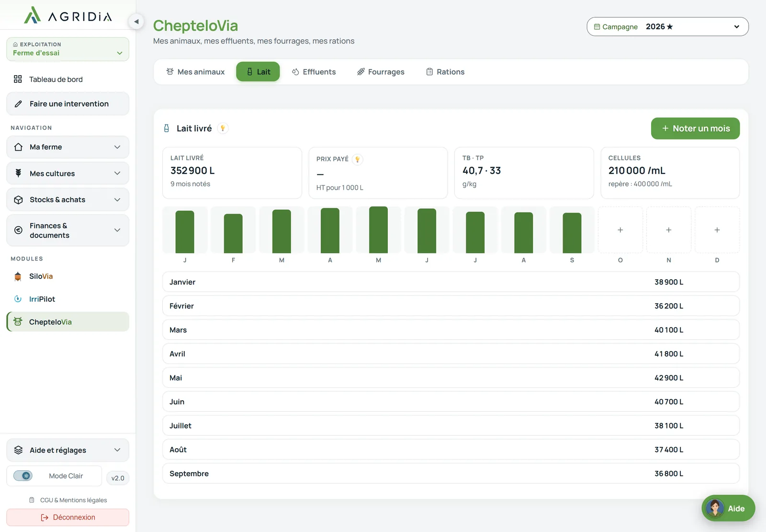Screen dimensions: 766x532
Task: Click the lightbulb hint next to Lait livré
Action: [x=223, y=128]
